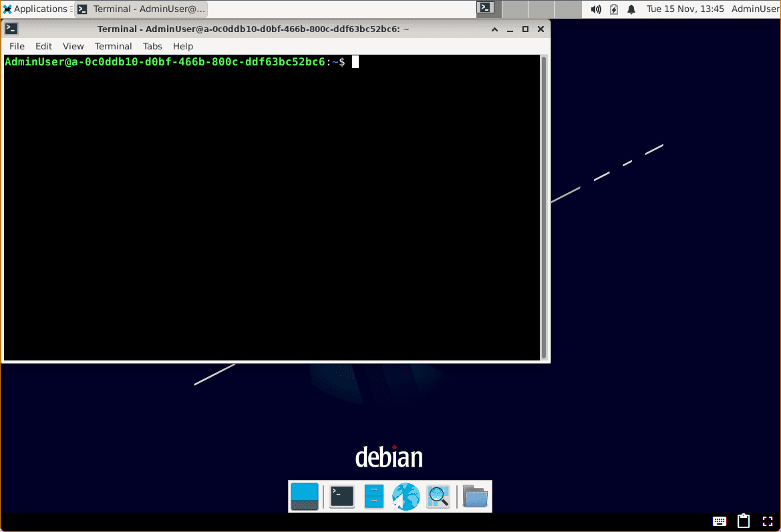Close the terminal window
This screenshot has height=532, width=781.
[x=540, y=29]
